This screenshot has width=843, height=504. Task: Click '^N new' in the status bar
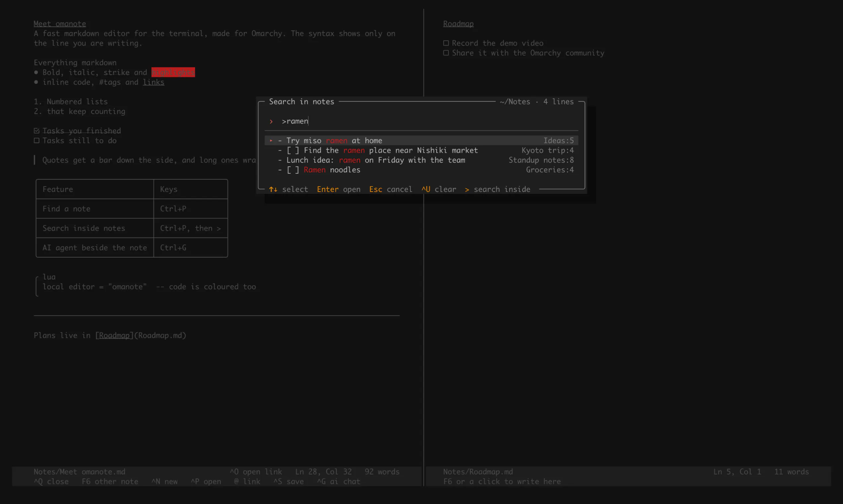point(165,481)
